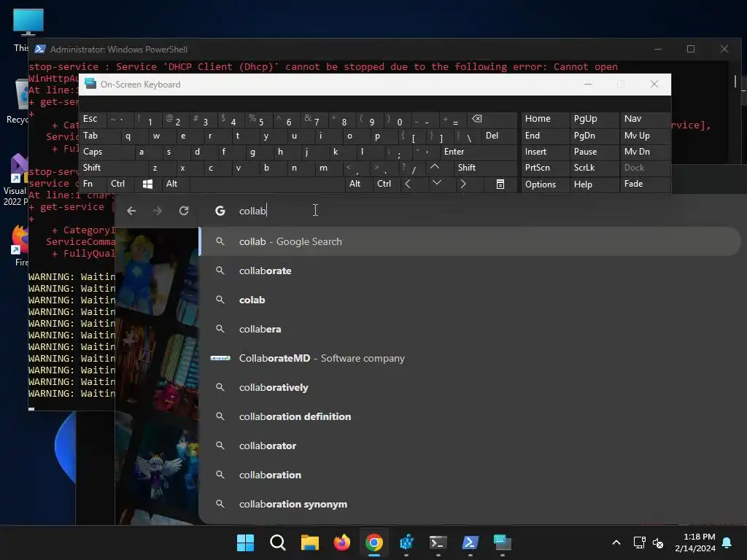Open Firefox from the taskbar
This screenshot has height=560, width=747.
click(x=341, y=542)
